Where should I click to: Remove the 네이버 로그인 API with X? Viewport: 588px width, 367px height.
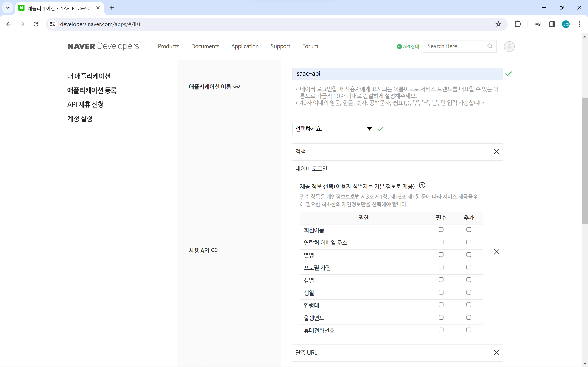pos(496,252)
